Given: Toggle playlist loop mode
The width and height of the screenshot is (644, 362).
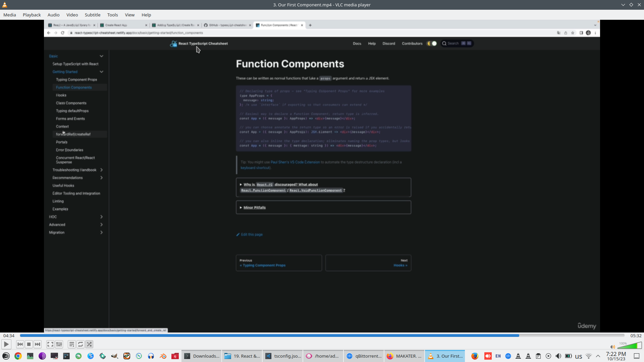Looking at the screenshot, I should pyautogui.click(x=80, y=344).
